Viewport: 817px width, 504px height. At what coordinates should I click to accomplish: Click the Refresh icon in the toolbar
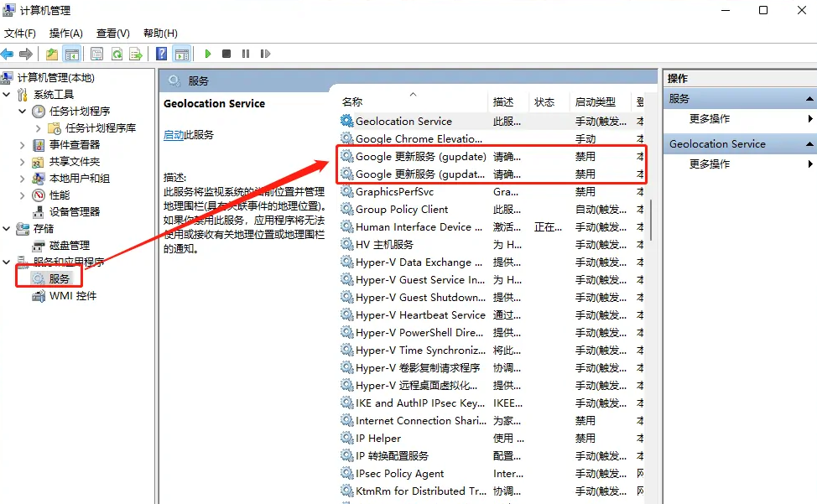117,53
